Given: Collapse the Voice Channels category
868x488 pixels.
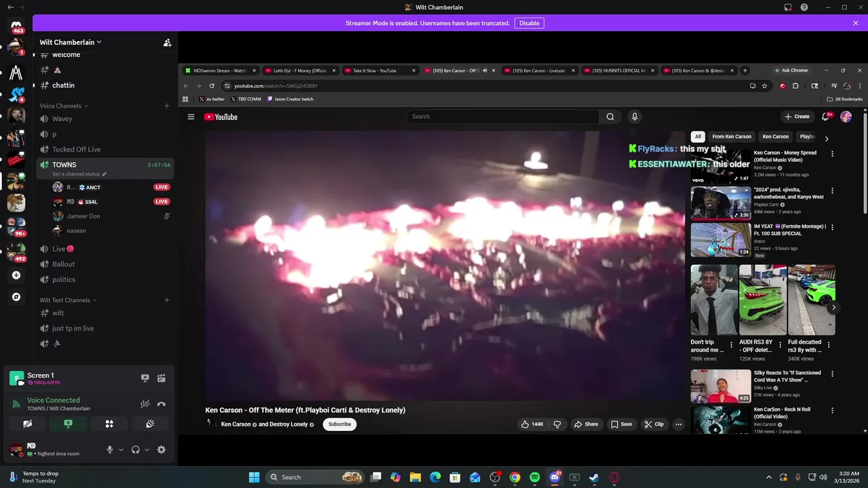Looking at the screenshot, I should pyautogui.click(x=64, y=106).
